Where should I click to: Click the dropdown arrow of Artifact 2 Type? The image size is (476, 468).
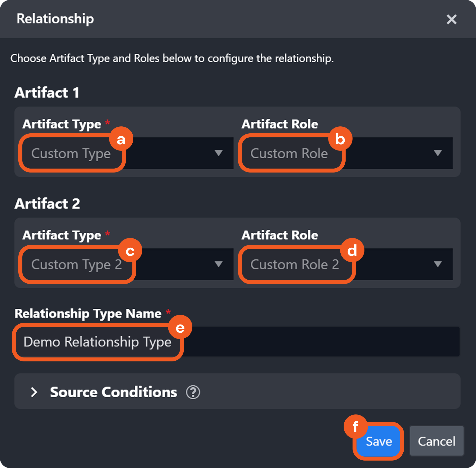pyautogui.click(x=218, y=264)
